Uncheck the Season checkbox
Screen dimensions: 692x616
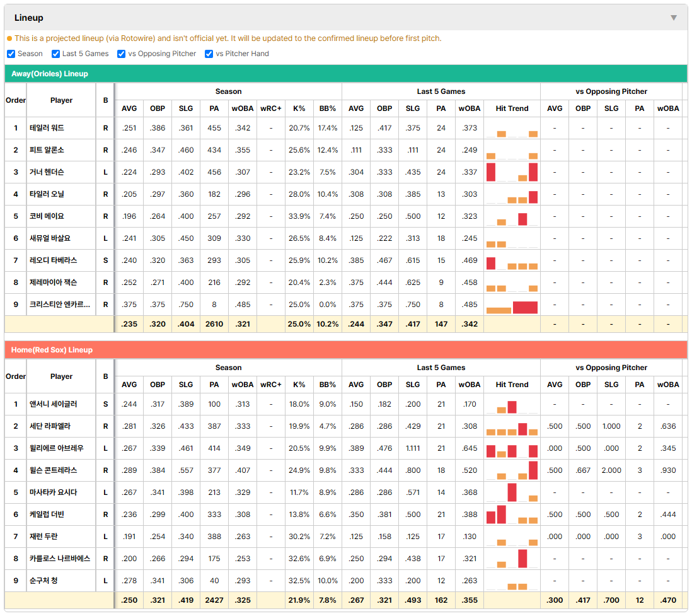click(x=11, y=54)
